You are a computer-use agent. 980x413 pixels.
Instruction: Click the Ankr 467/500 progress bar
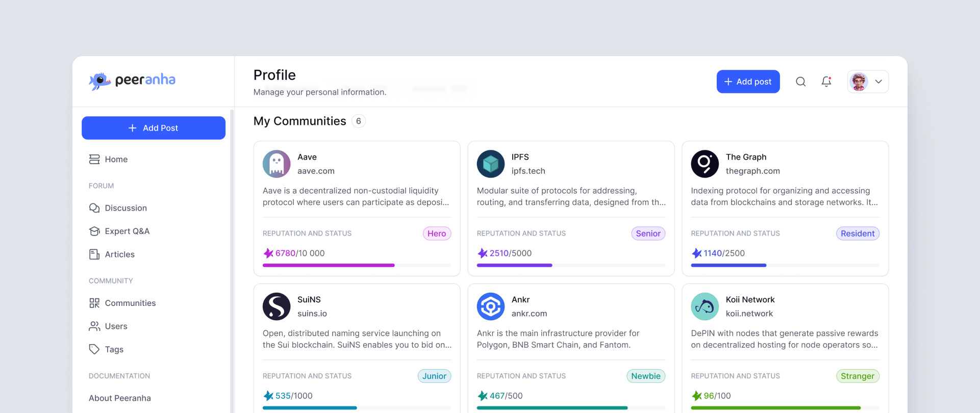(571, 408)
